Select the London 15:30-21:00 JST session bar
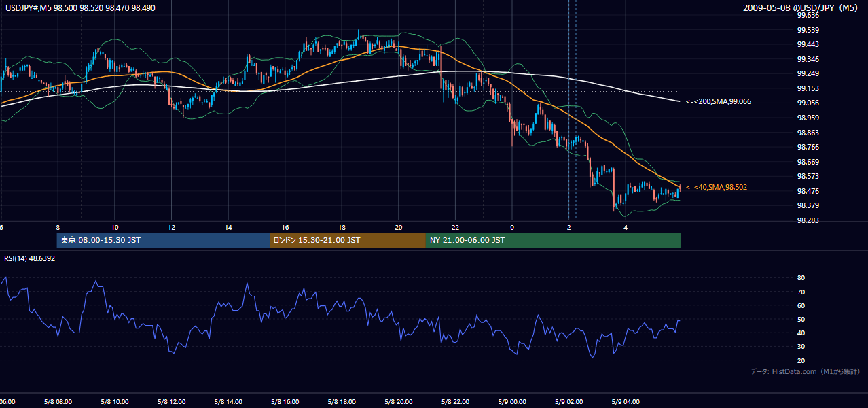 pyautogui.click(x=348, y=240)
